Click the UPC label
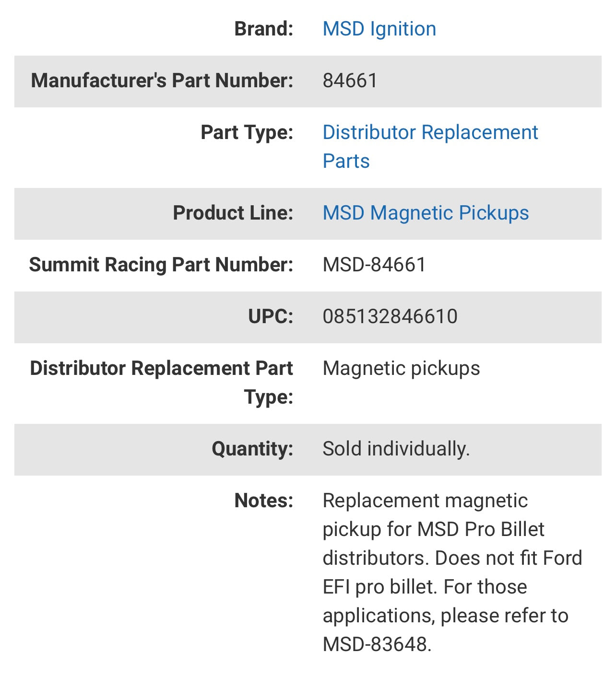Image resolution: width=616 pixels, height=676 pixels. pyautogui.click(x=270, y=316)
